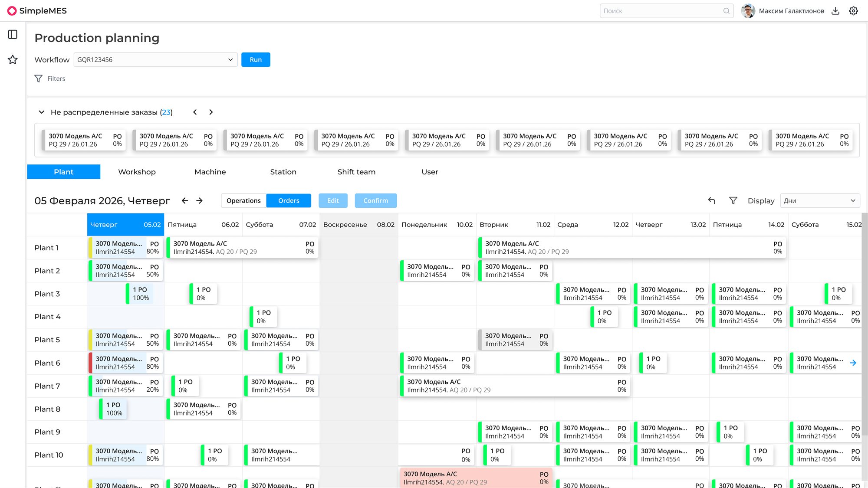Click Воскресенье 08.02 column header
Screen dimensions: 868x488
point(359,225)
